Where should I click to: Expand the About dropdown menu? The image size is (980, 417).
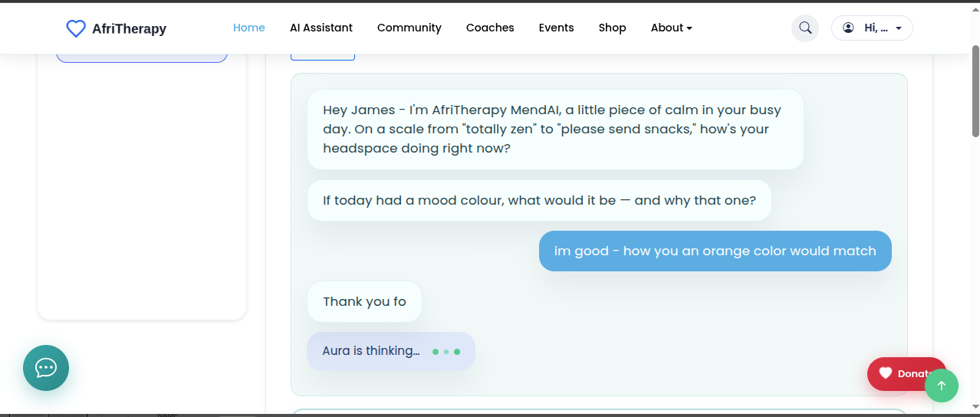671,28
